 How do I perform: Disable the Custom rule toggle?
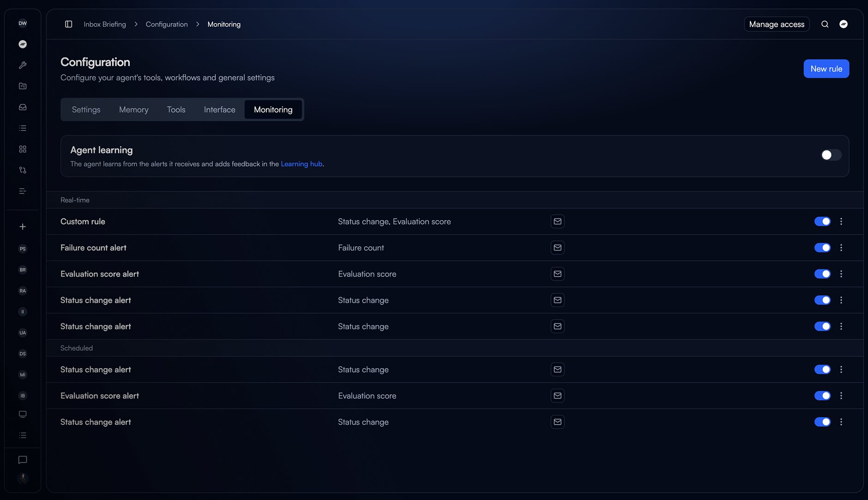[x=822, y=221]
